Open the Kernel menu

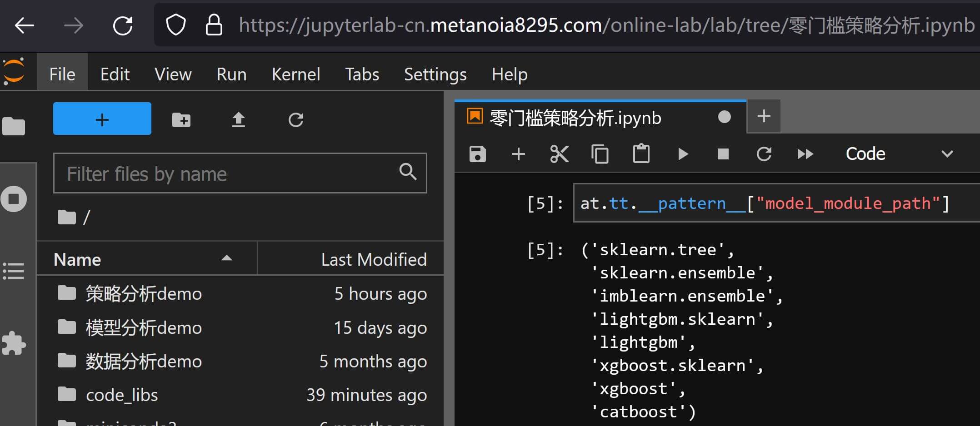(295, 74)
